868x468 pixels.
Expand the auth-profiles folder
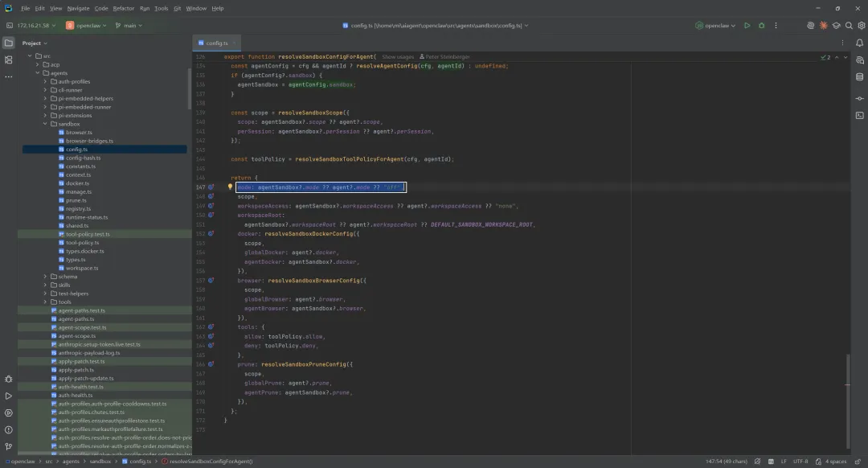[45, 81]
